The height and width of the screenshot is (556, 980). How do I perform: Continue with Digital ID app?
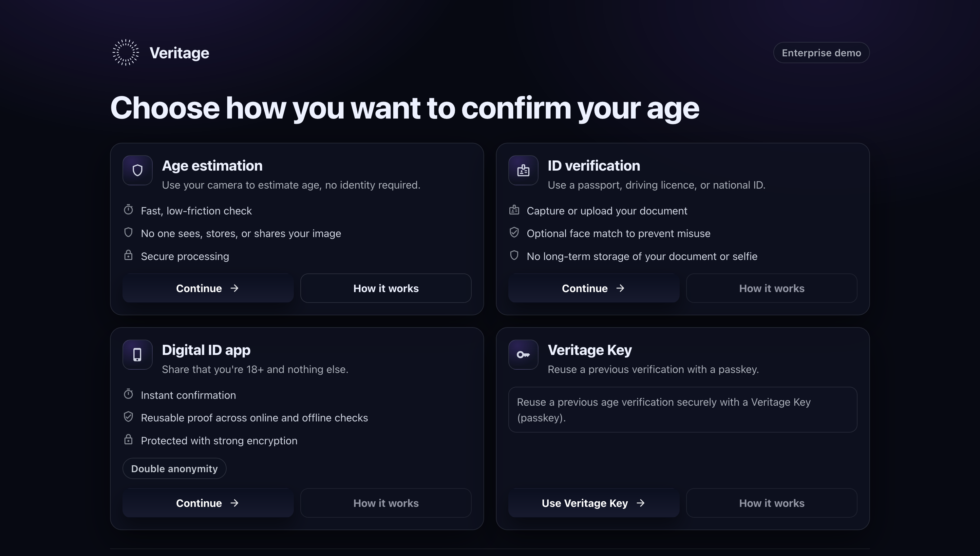[x=208, y=503]
